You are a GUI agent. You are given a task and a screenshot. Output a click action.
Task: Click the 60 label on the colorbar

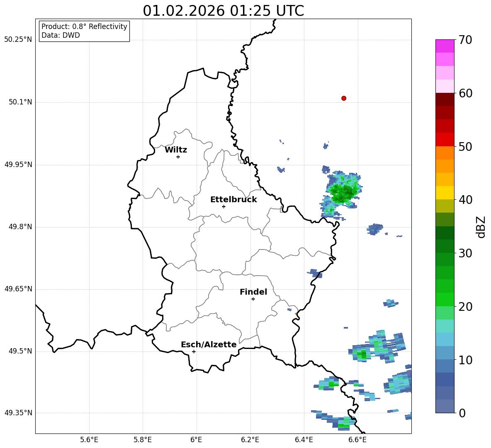[465, 93]
